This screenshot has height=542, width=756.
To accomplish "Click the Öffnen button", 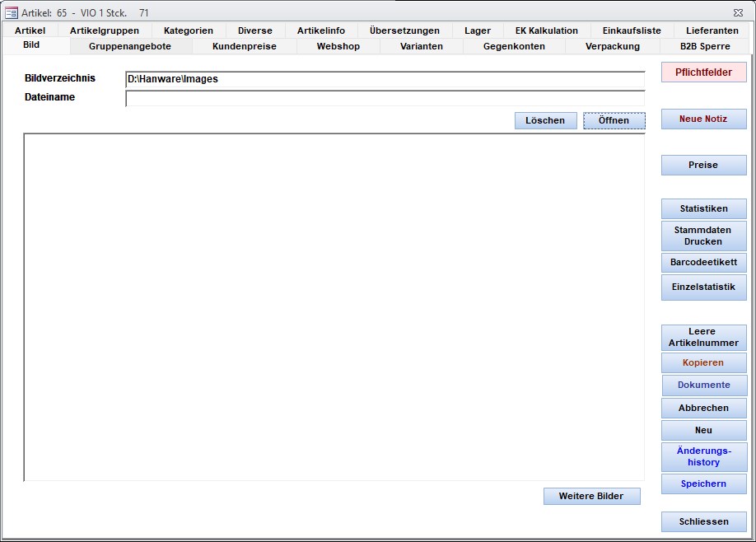I will (614, 120).
